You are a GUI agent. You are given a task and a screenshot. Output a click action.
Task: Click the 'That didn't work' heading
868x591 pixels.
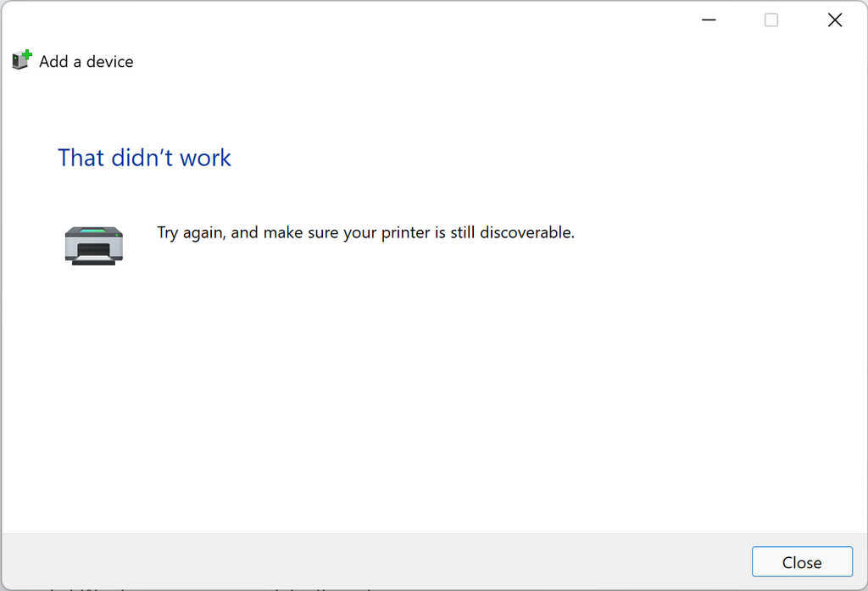tap(144, 158)
